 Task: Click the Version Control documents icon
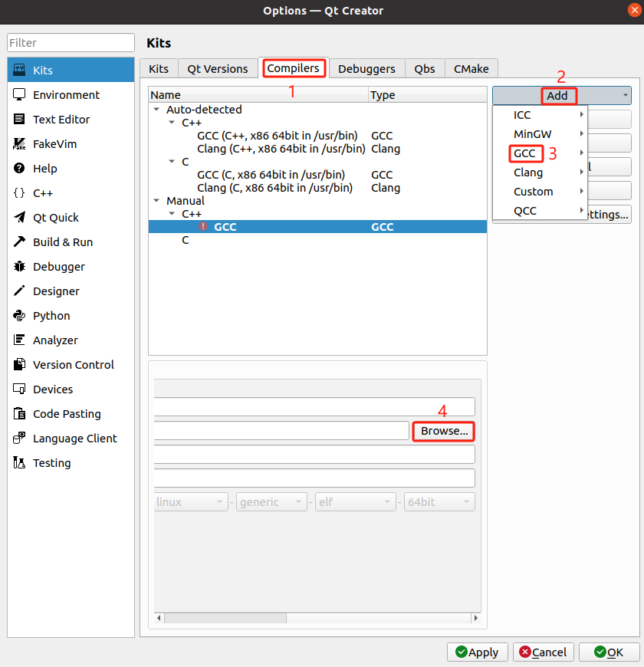coord(19,365)
